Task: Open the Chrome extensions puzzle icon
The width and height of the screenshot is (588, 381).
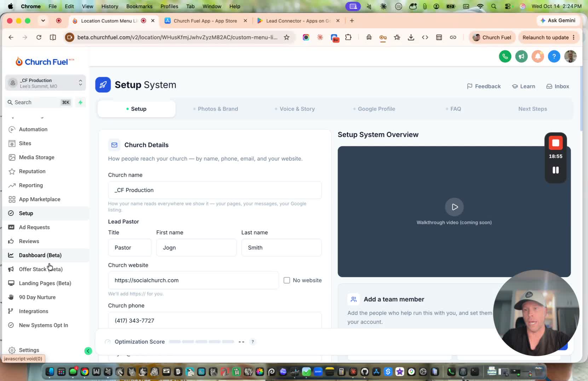Action: tap(348, 37)
